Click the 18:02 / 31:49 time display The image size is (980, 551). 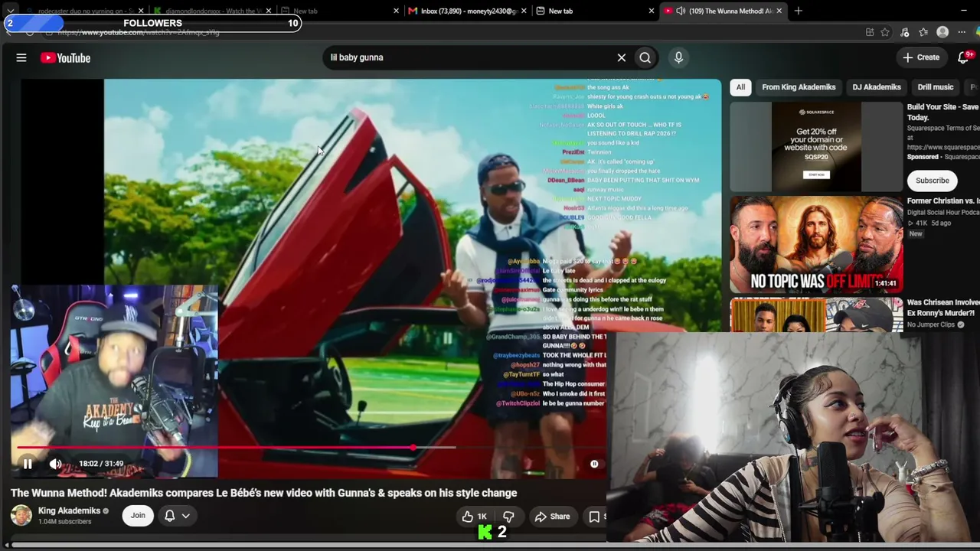(101, 464)
